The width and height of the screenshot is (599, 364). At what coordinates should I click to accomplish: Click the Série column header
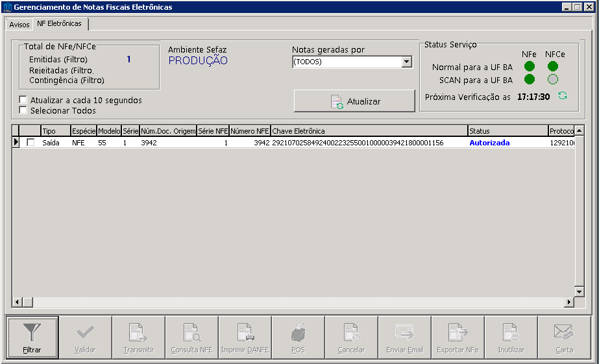130,131
